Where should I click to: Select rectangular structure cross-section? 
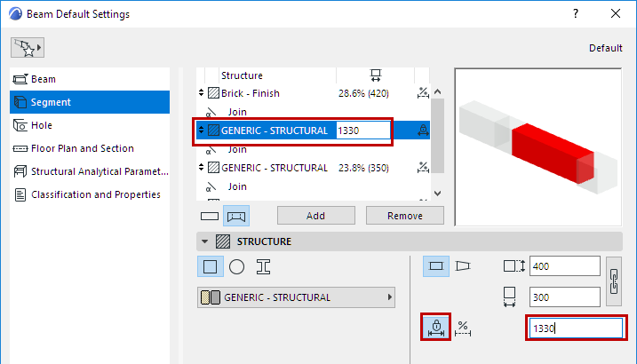coord(210,265)
